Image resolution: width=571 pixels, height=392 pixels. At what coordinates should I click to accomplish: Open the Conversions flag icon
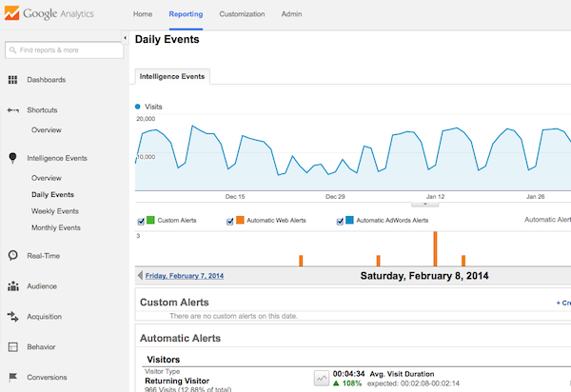pyautogui.click(x=12, y=378)
